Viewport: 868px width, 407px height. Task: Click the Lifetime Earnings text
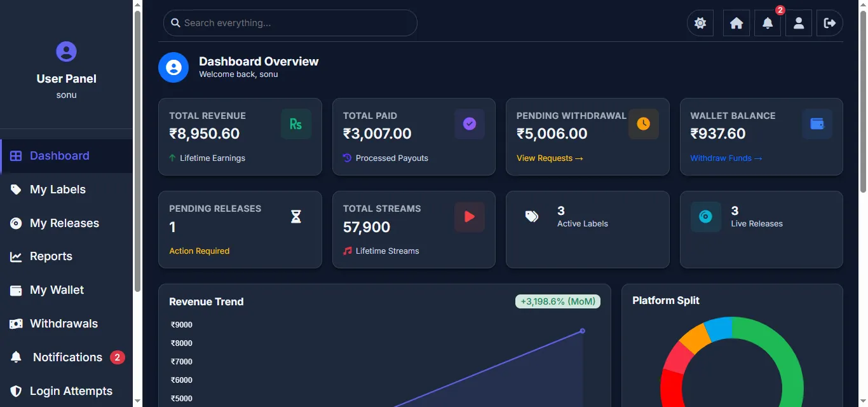[212, 158]
